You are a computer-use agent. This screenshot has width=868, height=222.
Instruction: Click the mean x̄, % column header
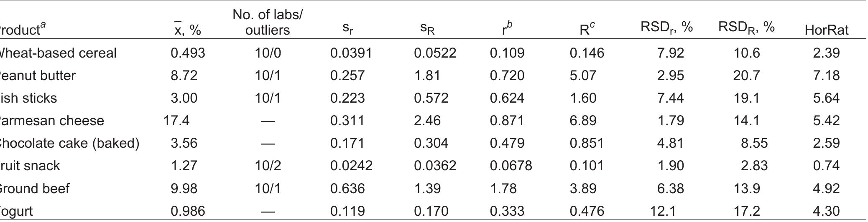click(x=187, y=30)
